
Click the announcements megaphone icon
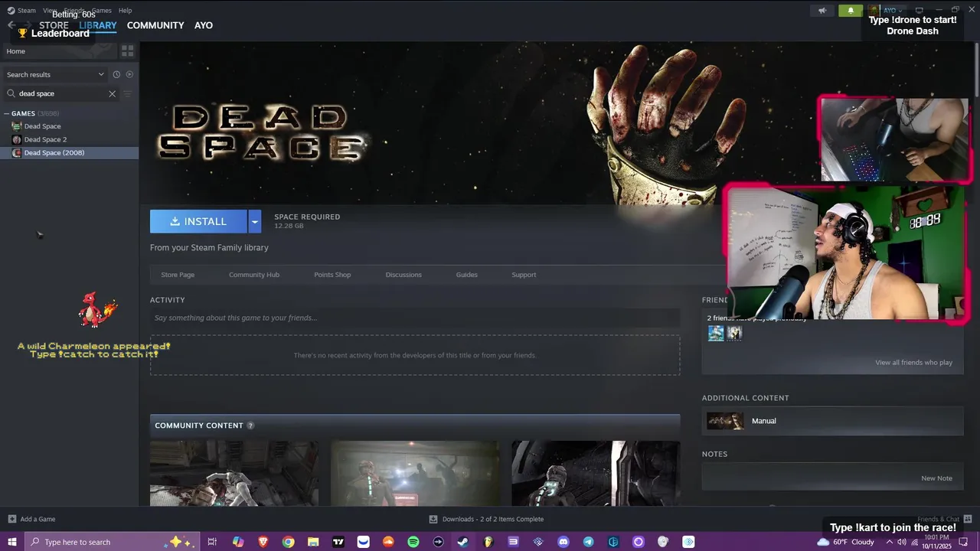822,11
